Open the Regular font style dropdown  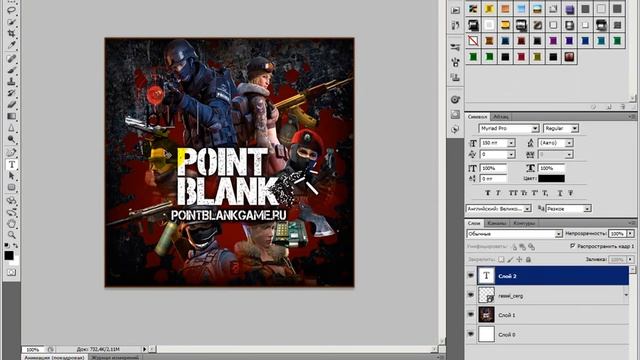(x=574, y=129)
